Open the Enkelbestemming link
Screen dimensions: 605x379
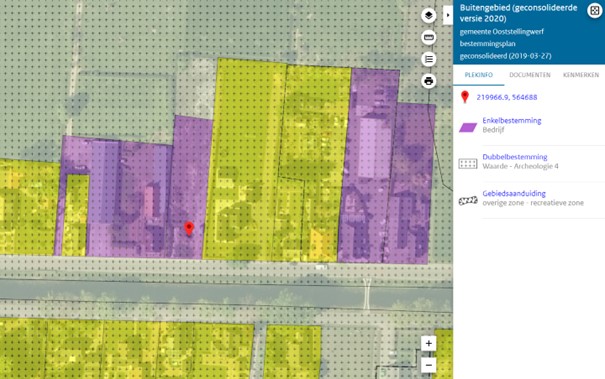(512, 120)
